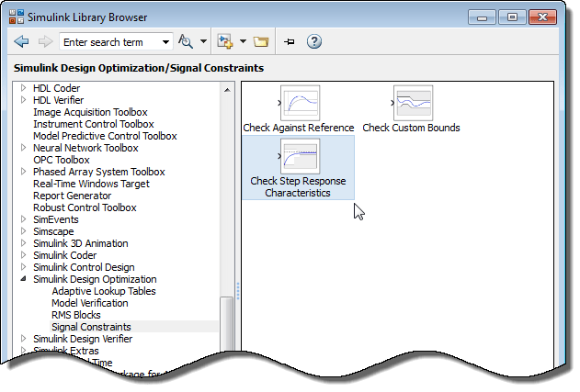Open the new model dropdown arrow

tap(243, 41)
